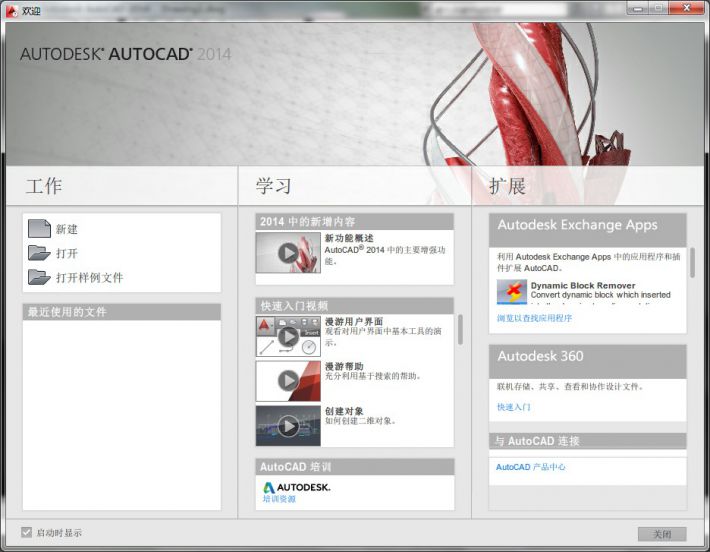Click the 创建对象 title text
This screenshot has height=552, width=710.
click(x=344, y=411)
